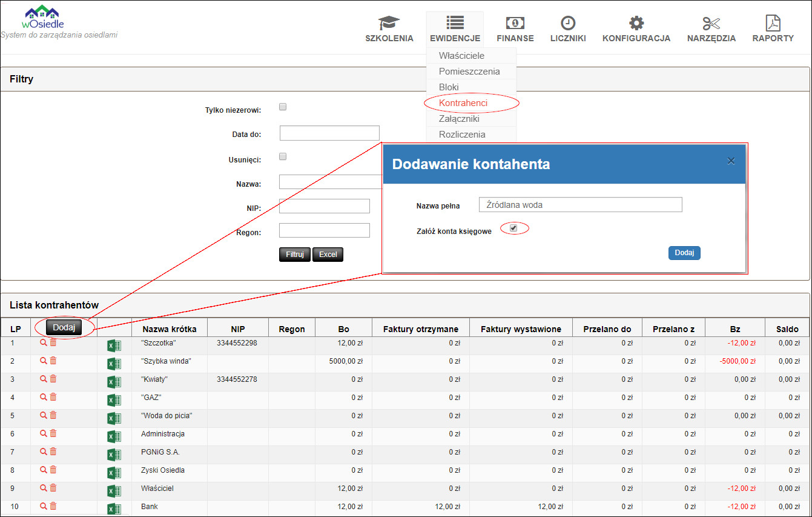View details of Administracja magnifier icon

(43, 434)
